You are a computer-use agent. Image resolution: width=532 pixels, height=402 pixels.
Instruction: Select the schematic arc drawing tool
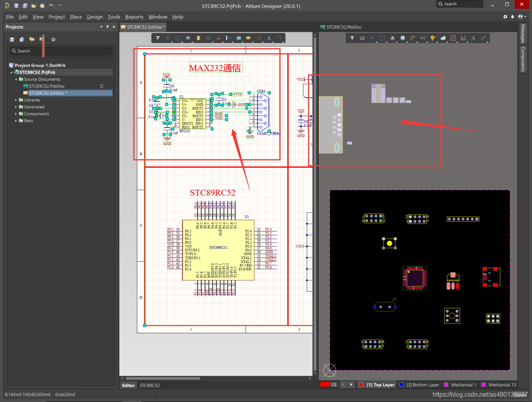click(x=279, y=38)
